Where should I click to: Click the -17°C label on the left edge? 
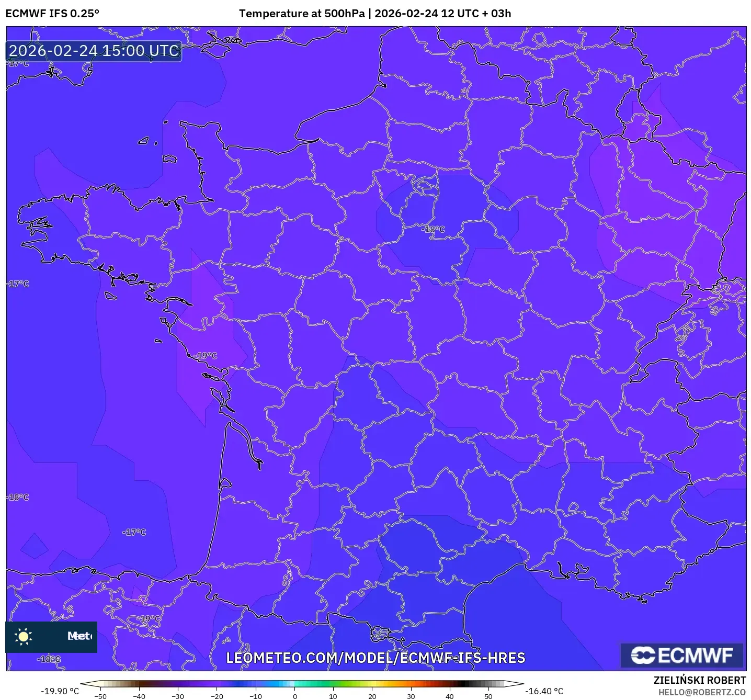(x=17, y=284)
